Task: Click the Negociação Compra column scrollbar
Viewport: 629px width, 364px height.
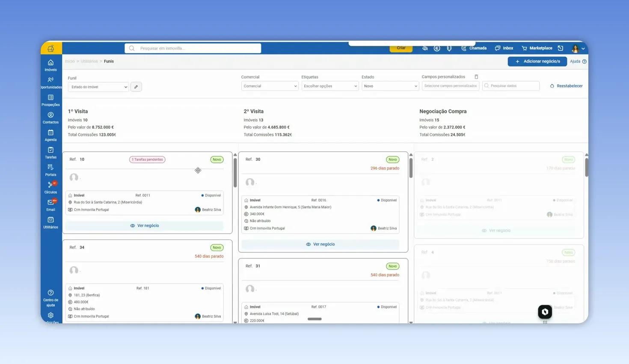Action: pos(587,167)
